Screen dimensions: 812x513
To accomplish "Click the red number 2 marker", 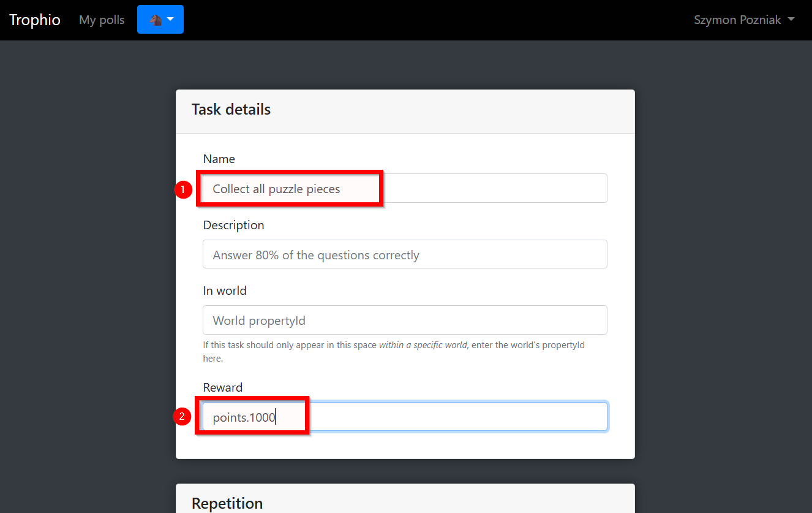I will coord(181,417).
